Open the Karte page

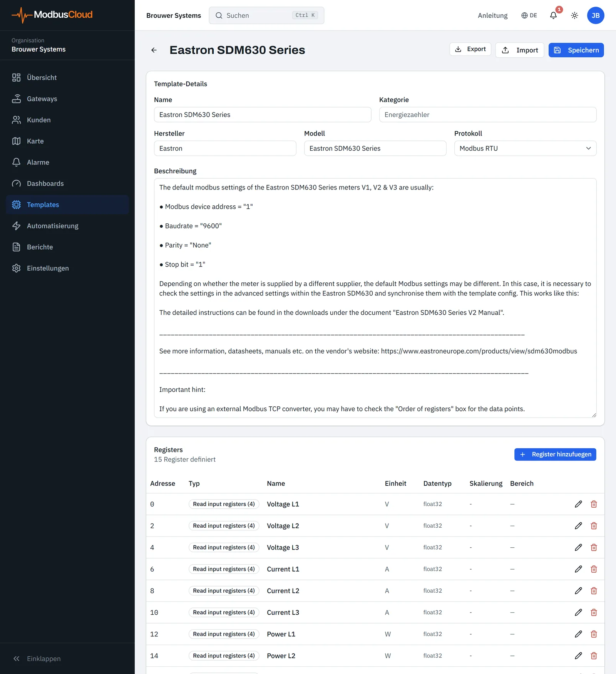(67, 141)
